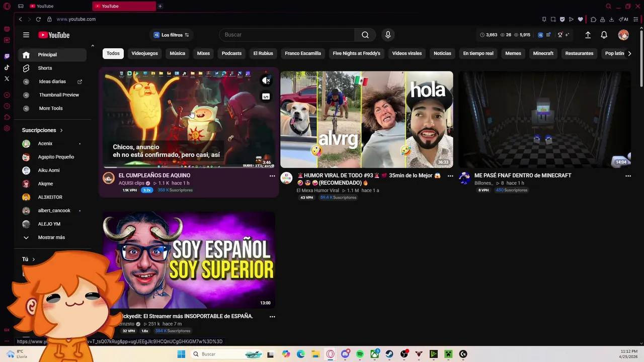Open the trophy icon in stats bar
This screenshot has width=644, height=362.
click(560, 35)
